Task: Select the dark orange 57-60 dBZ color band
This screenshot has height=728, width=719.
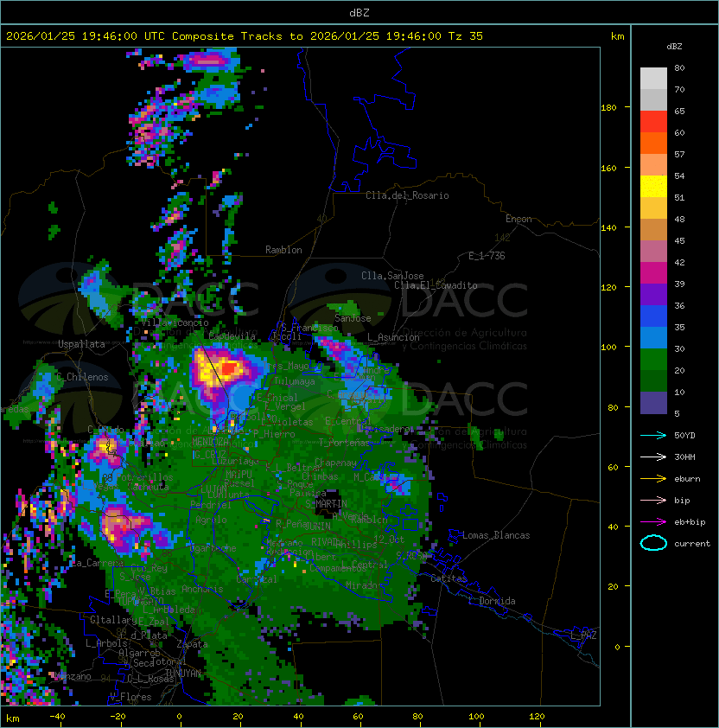Action: point(653,144)
